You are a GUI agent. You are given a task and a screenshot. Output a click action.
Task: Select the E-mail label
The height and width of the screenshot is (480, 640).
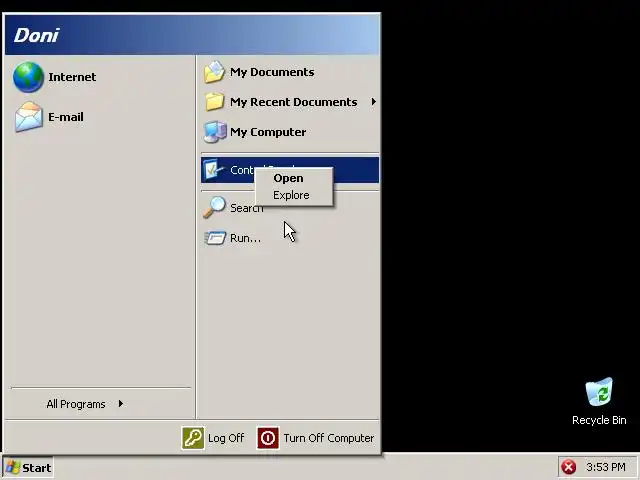tap(66, 117)
